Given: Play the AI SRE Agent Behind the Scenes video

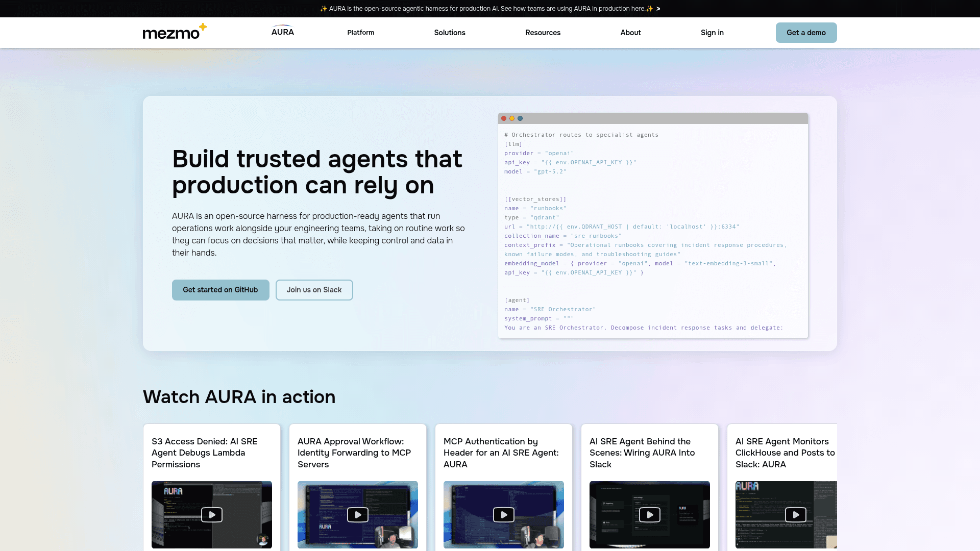Looking at the screenshot, I should 650,515.
